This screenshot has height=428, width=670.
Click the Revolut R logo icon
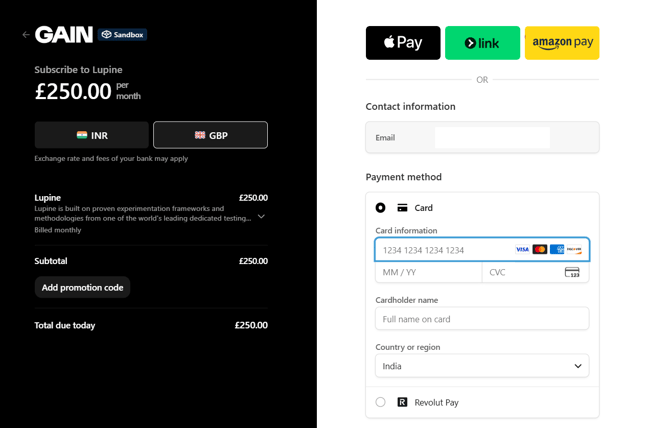pos(402,402)
